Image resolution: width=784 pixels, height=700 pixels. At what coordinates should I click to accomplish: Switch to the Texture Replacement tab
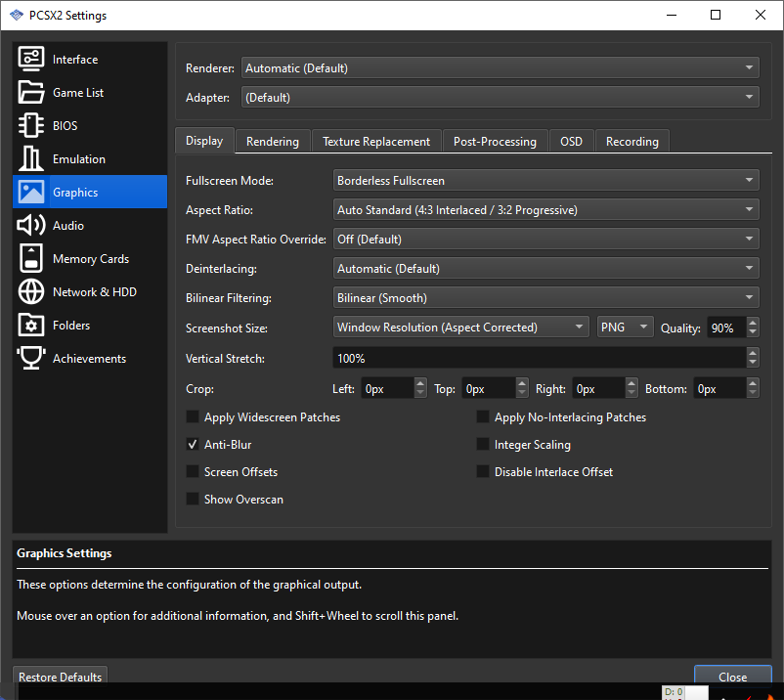376,142
